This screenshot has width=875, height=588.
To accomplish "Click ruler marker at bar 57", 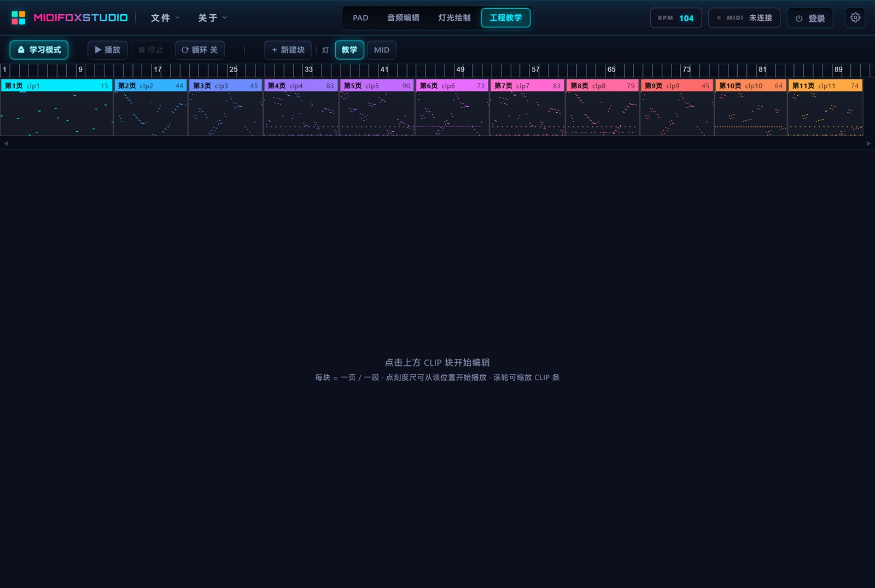I will click(535, 70).
